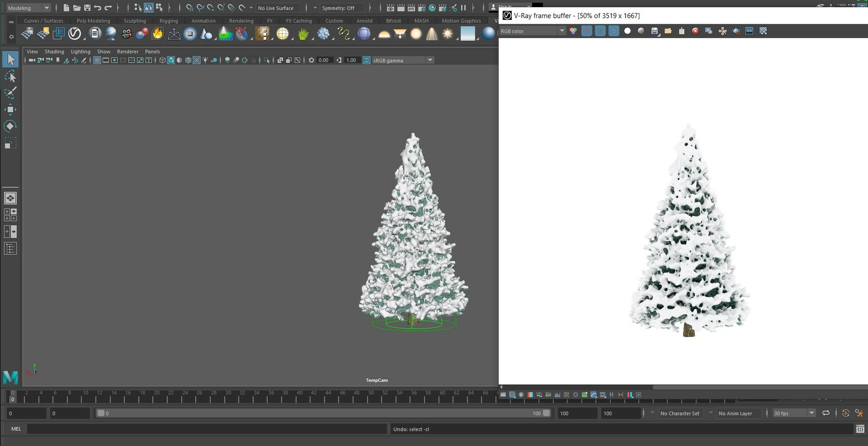Select the Scale Tool in the left toolbox

(10, 142)
